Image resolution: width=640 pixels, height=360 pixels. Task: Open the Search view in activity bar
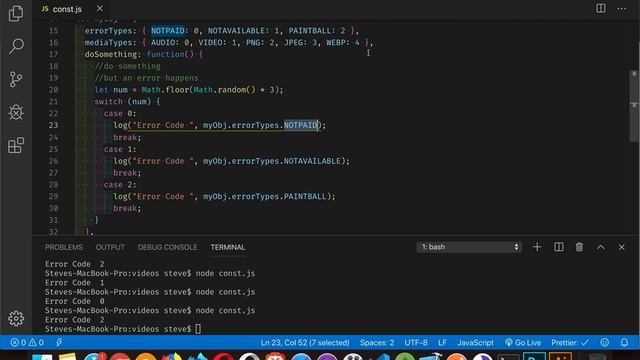16,46
